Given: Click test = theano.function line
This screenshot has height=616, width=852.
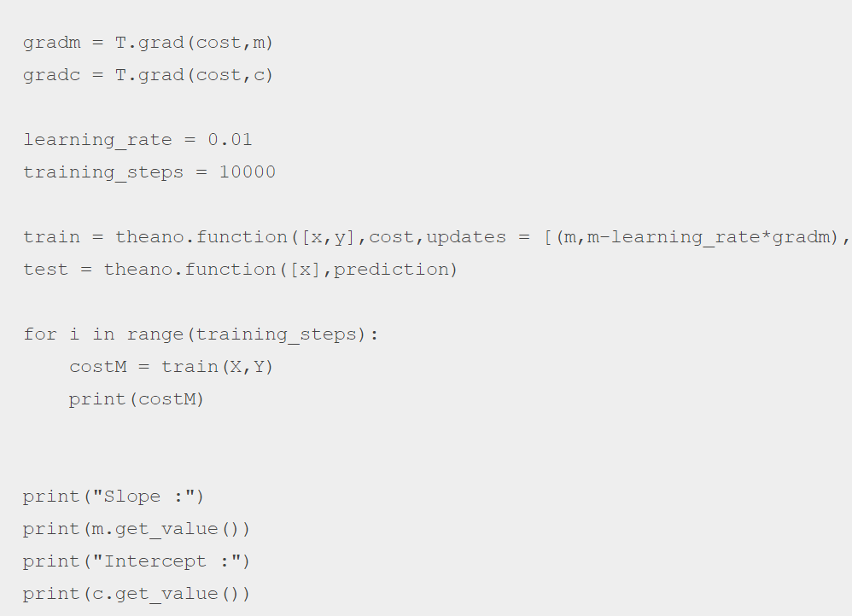Looking at the screenshot, I should [240, 270].
